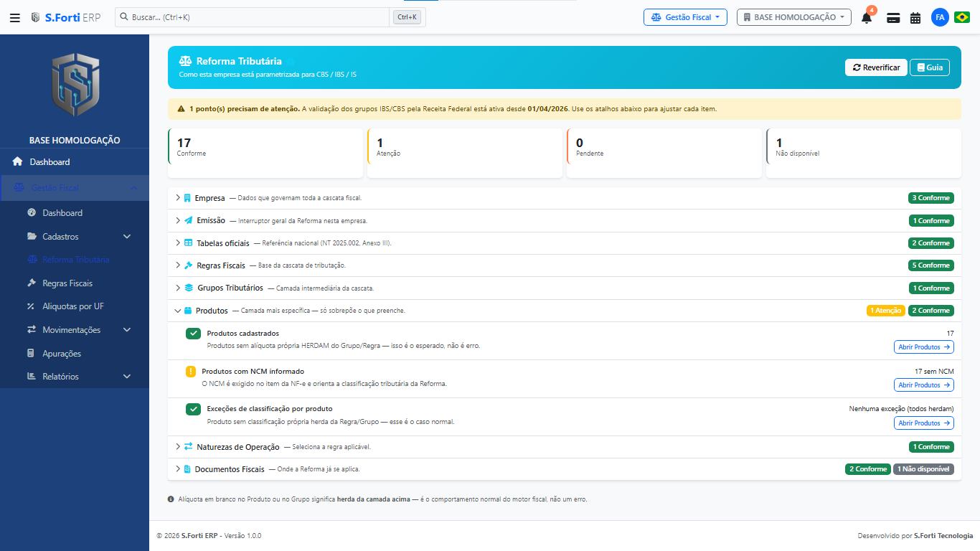This screenshot has height=551, width=980.
Task: Click the Gestão Fiscal submenu Dashboard gauge icon
Action: pyautogui.click(x=32, y=213)
